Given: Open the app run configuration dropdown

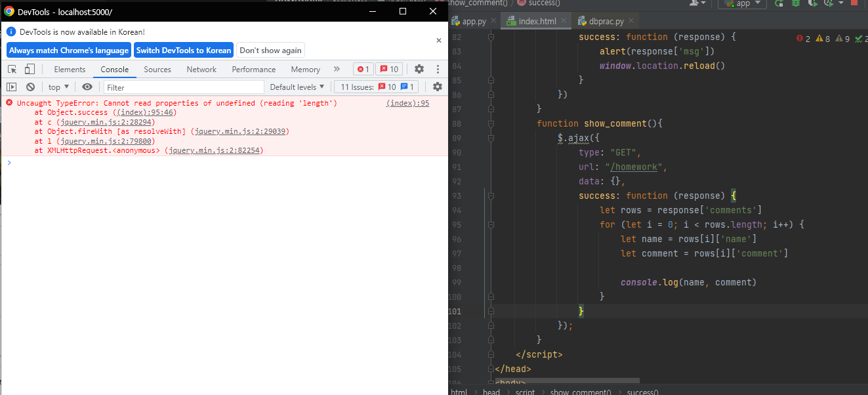Looking at the screenshot, I should pyautogui.click(x=742, y=3).
